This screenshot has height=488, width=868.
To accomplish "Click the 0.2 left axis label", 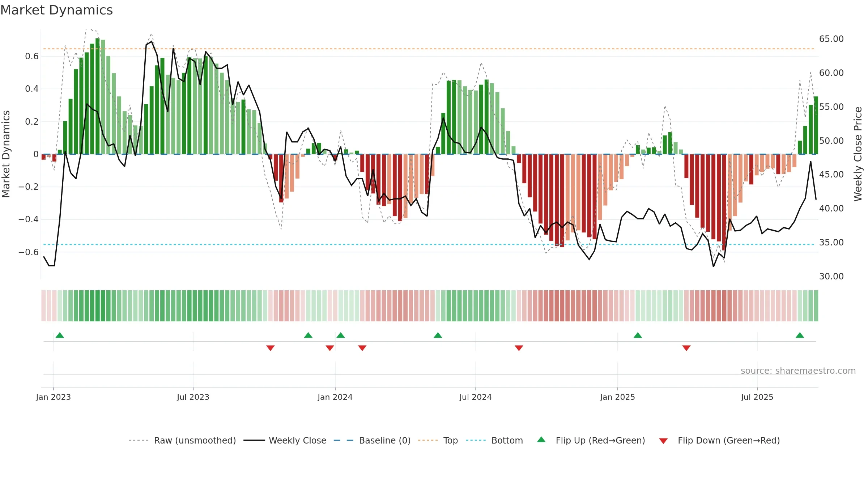I will click(x=32, y=122).
